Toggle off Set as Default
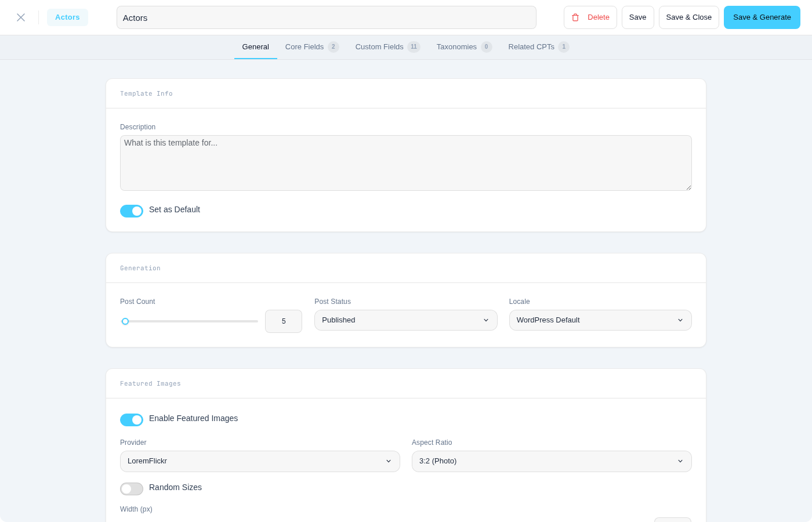Viewport: 812px width, 522px height. (x=132, y=211)
